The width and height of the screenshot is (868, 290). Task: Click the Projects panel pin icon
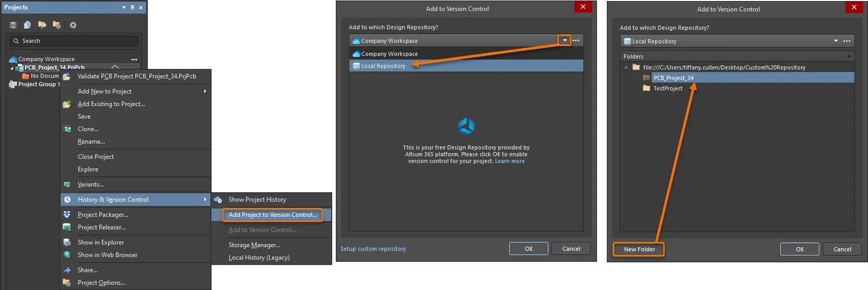pyautogui.click(x=132, y=8)
